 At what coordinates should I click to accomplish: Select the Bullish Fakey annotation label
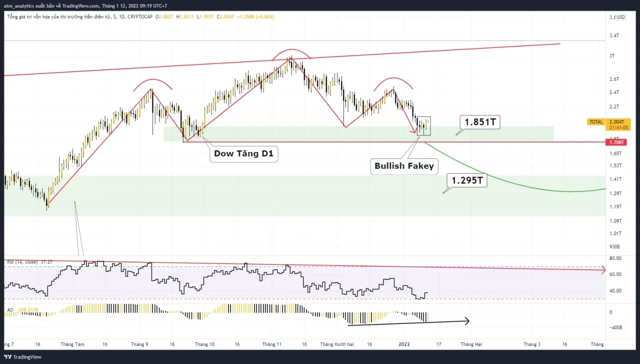click(404, 166)
